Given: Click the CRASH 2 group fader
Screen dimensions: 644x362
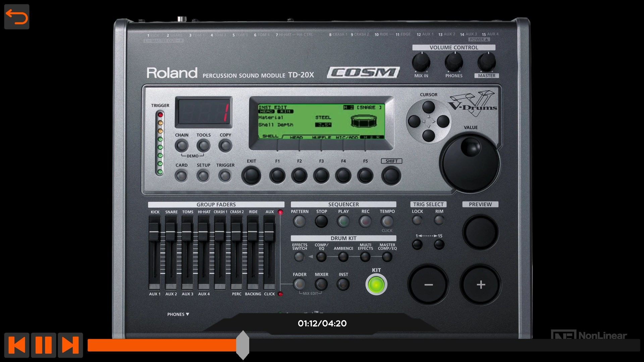Looking at the screenshot, I should click(x=236, y=232).
